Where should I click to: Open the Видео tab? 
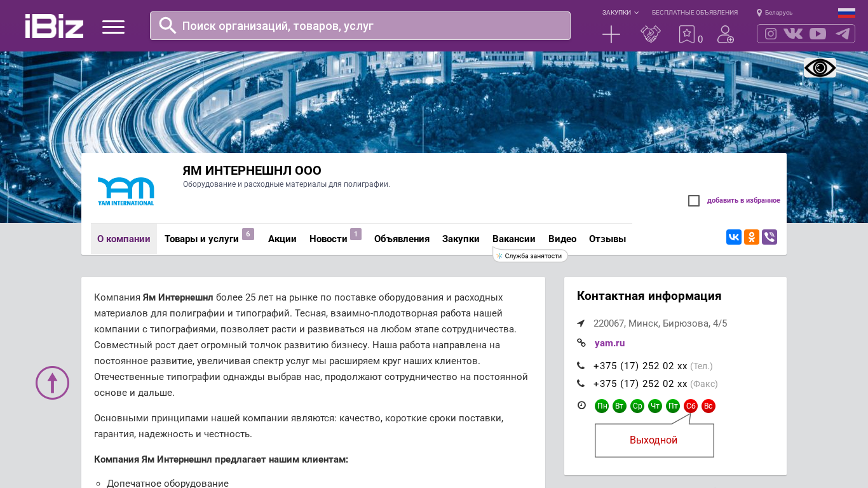562,239
